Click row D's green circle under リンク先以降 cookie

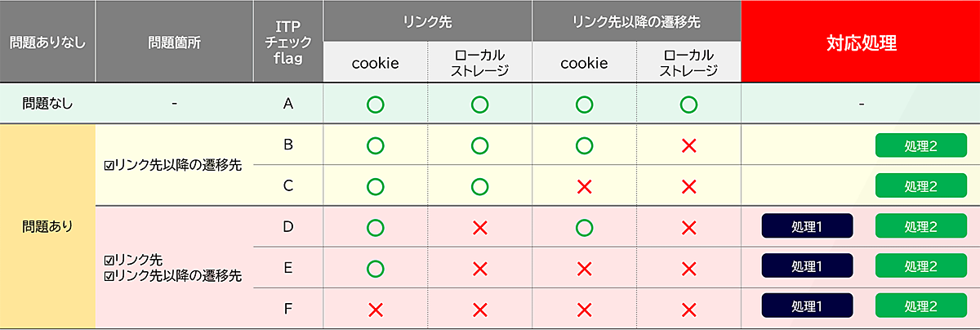(584, 226)
